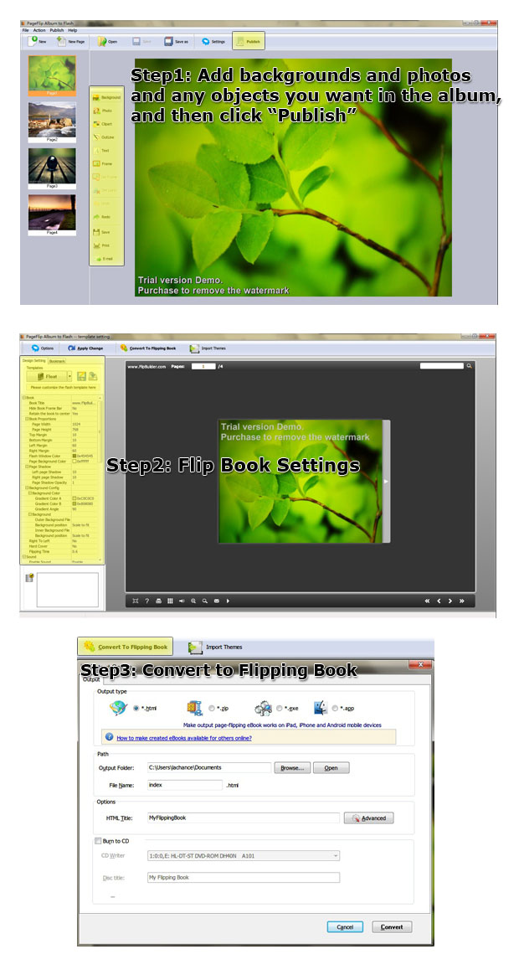Click the search magnifier beside the viewer search box
Viewport: 519px width, 980px height.
click(x=470, y=366)
